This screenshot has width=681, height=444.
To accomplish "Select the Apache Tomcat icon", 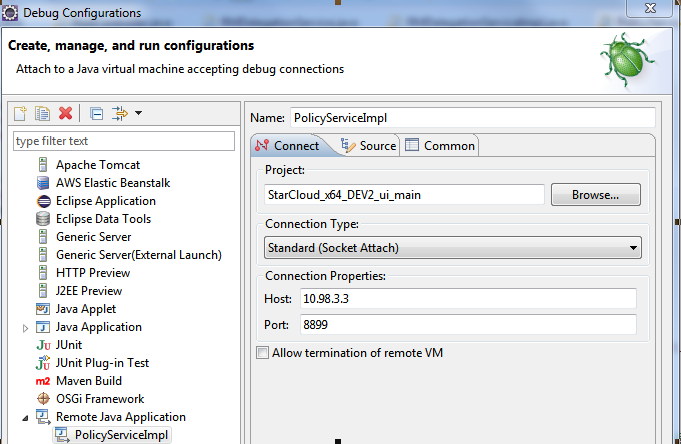I will 43,165.
